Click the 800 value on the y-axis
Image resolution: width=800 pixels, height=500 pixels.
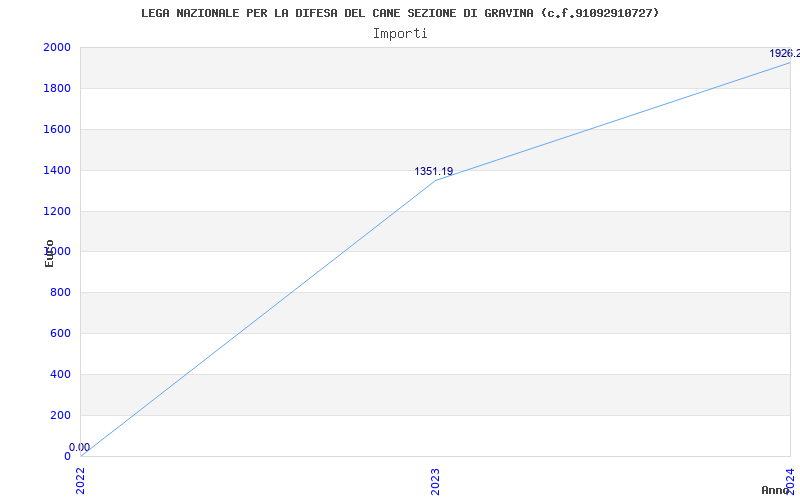(60, 293)
